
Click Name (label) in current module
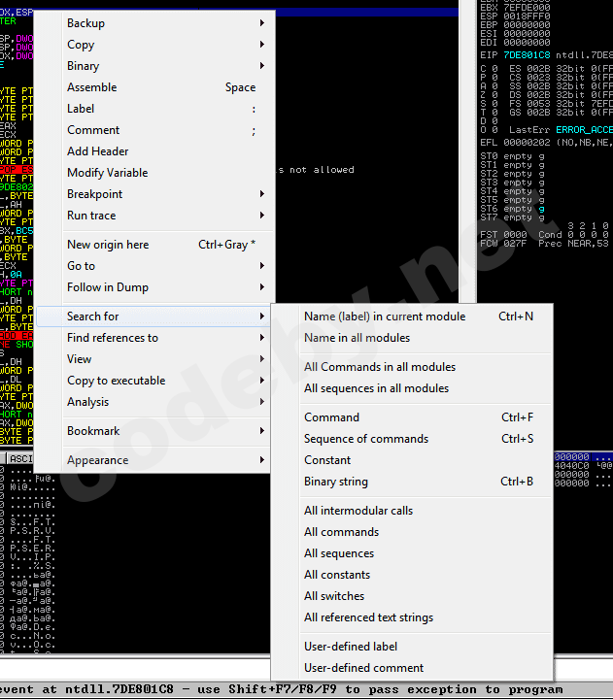pos(384,317)
